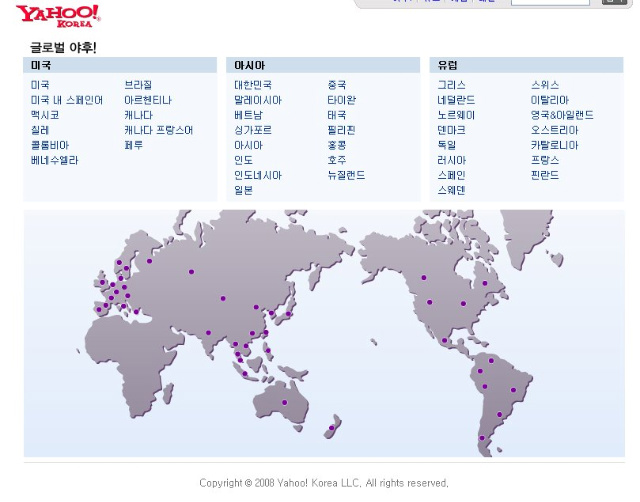The width and height of the screenshot is (640, 502).
Task: Select the 중국 link
Action: pos(337,85)
